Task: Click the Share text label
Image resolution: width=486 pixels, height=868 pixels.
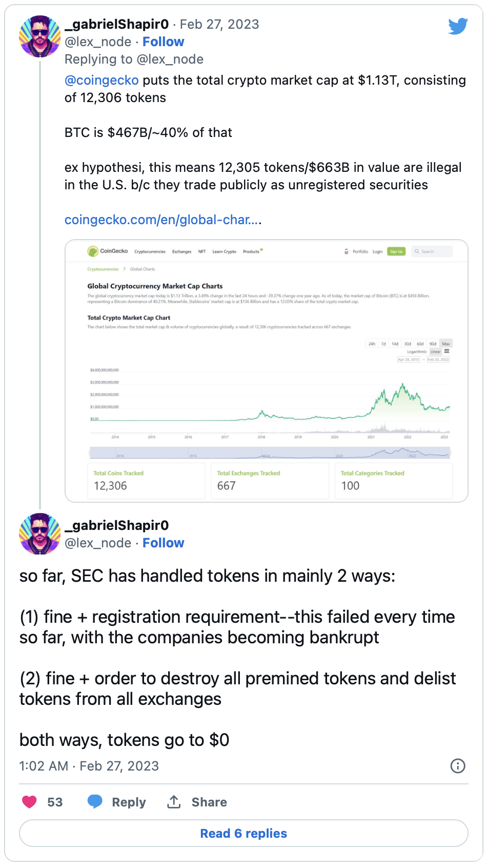Action: [209, 802]
